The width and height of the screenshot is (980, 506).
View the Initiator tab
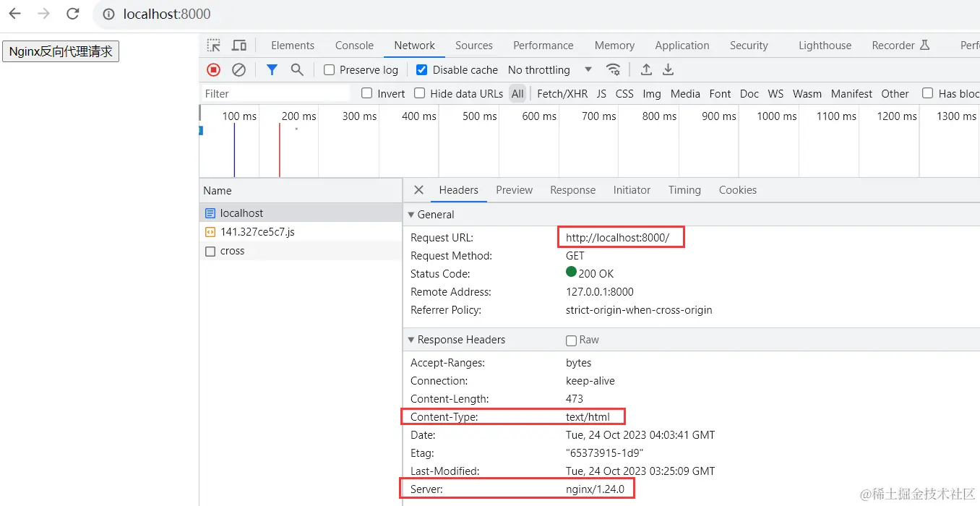[632, 190]
